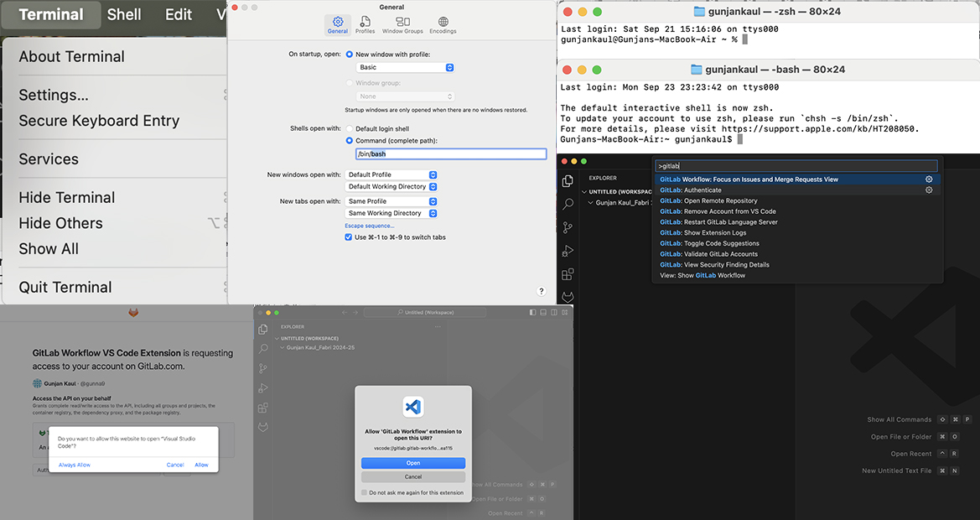Open the Edit menu in menu bar
The image size is (980, 520).
click(x=178, y=14)
